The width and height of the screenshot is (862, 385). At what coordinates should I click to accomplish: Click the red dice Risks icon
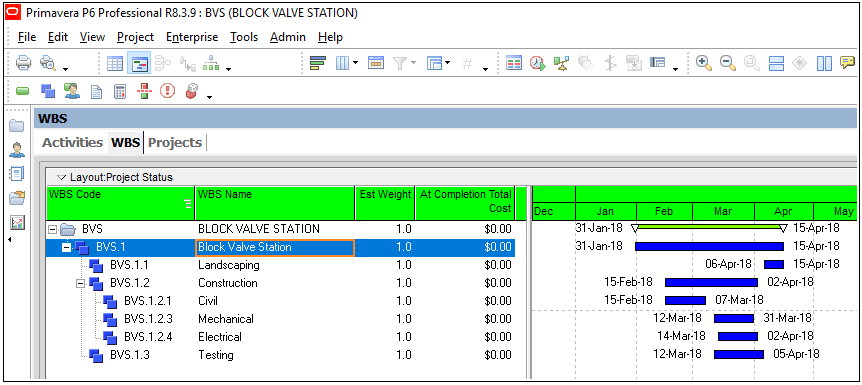[191, 91]
